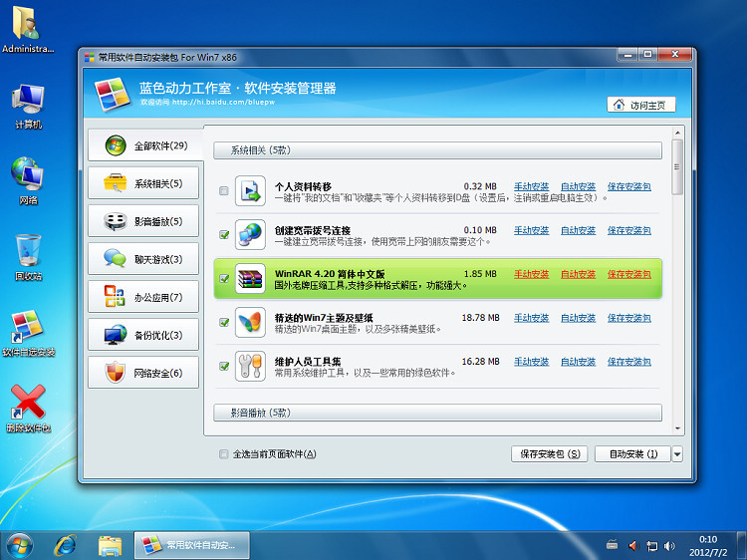
Task: Click the 保存安装包 (S) button
Action: 549,454
